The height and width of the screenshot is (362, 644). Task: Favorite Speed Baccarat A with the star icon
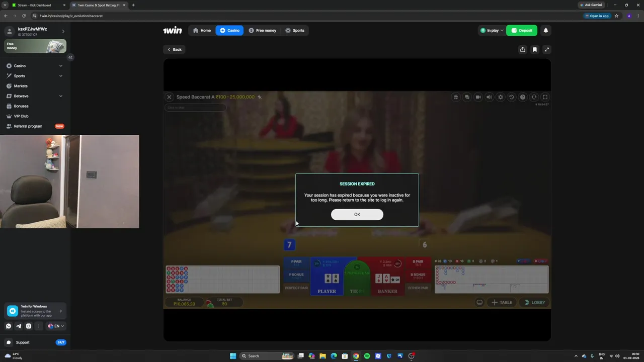(x=260, y=97)
